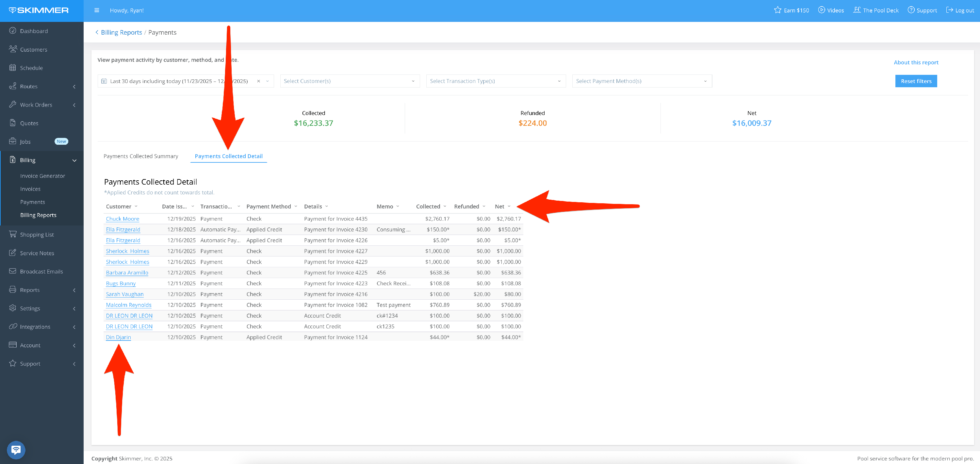Collapse the Billing sidebar section
This screenshot has height=464, width=980.
point(74,160)
